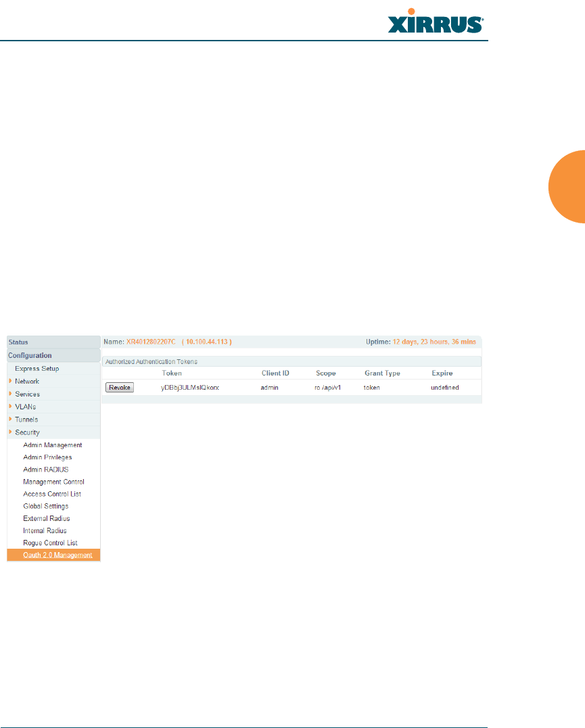585x728 pixels.
Task: Go to Admin Privileges page
Action: point(47,457)
